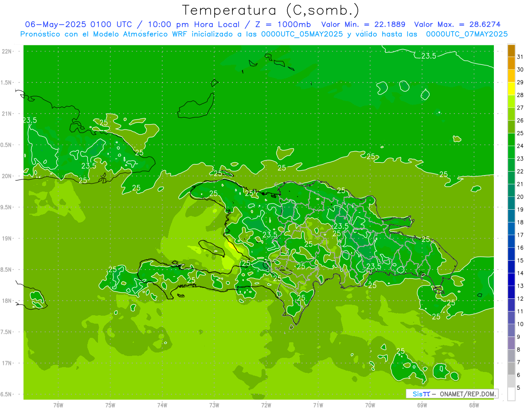
Task: Click the "20N" latitude axis label
Action: (7, 176)
